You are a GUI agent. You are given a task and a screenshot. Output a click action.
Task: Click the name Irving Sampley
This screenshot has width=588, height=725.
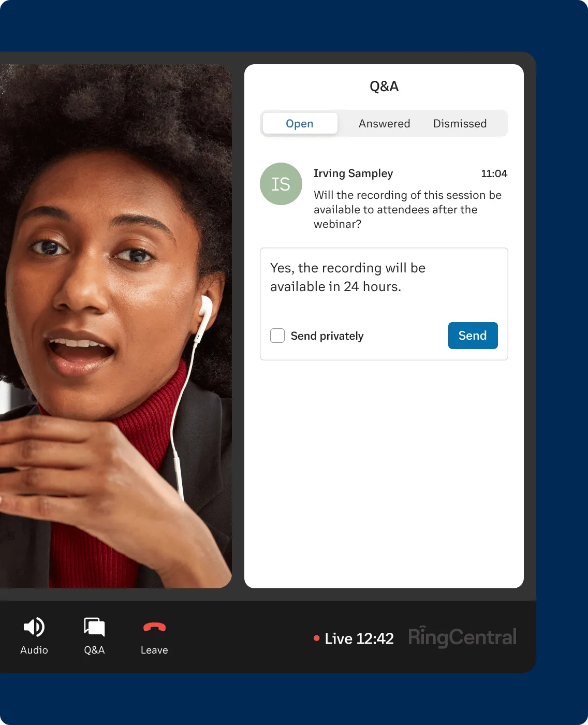click(x=353, y=173)
